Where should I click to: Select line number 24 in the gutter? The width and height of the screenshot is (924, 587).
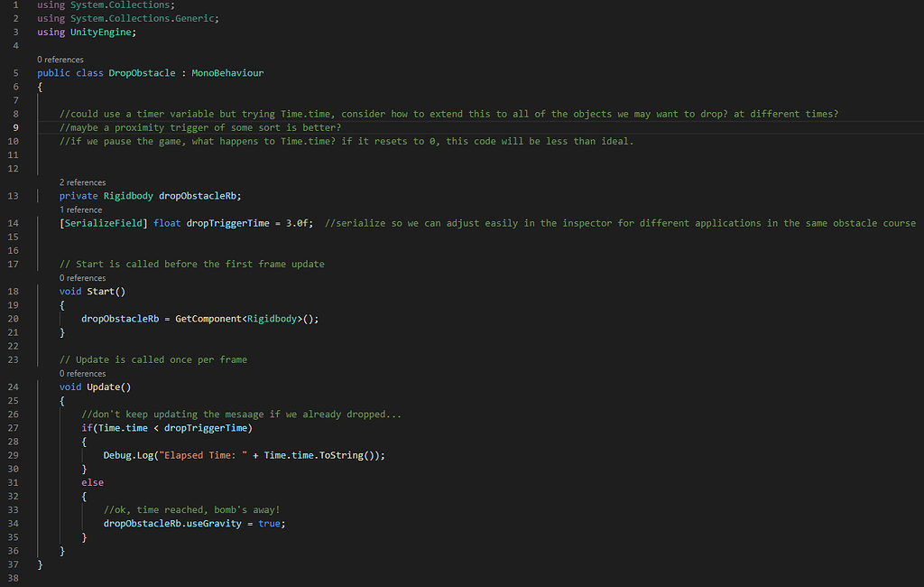[14, 387]
